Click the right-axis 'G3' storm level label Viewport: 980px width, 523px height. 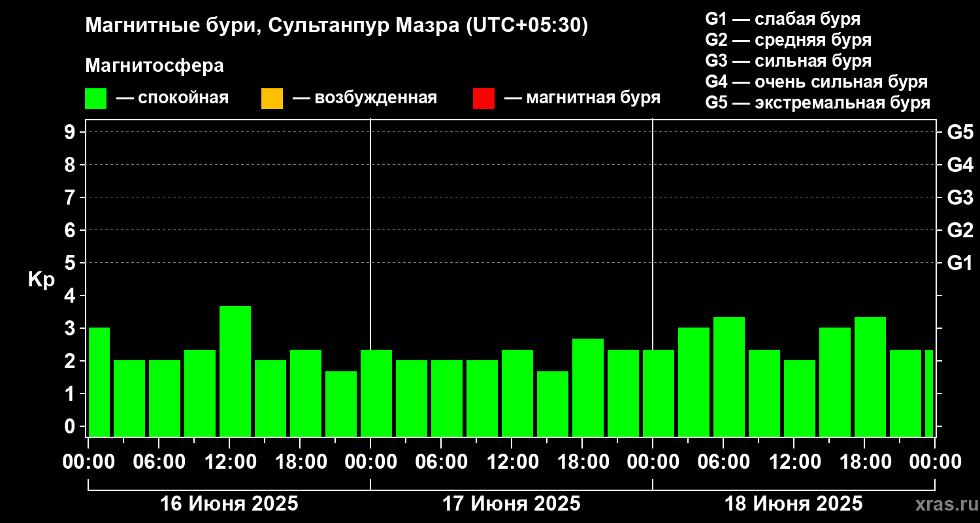[x=960, y=197]
